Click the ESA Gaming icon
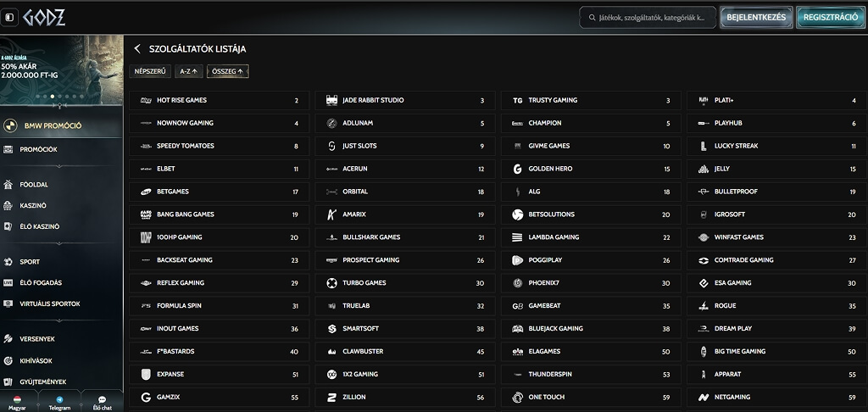Viewport: 868px width, 412px height. (x=704, y=283)
